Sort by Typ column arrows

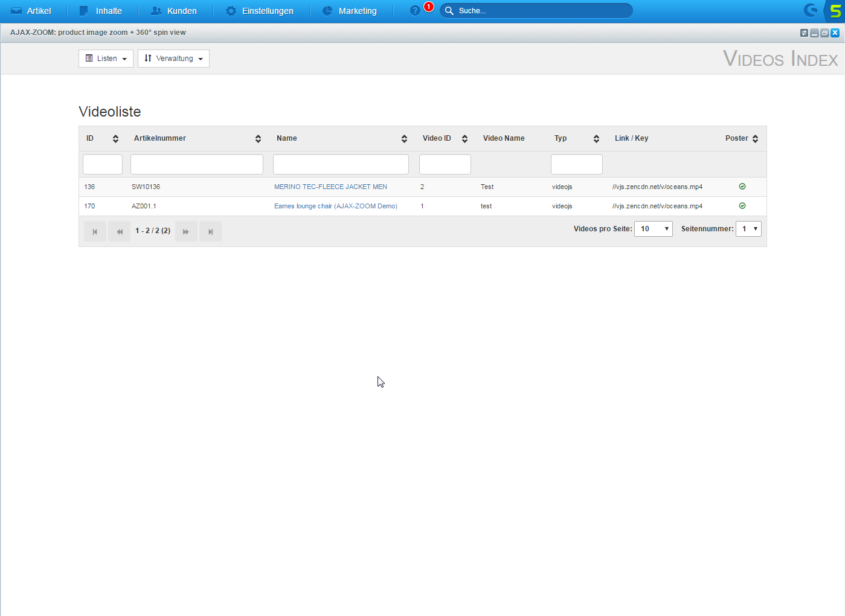[x=596, y=139]
